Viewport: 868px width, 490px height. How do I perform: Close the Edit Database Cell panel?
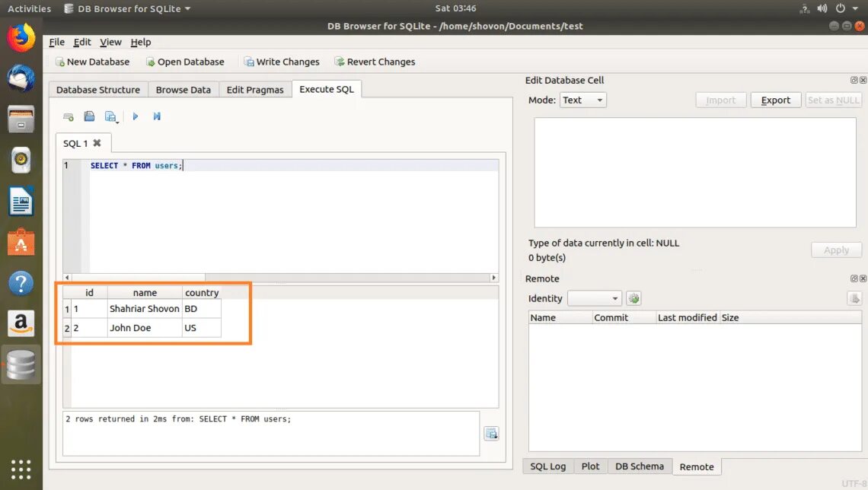863,80
